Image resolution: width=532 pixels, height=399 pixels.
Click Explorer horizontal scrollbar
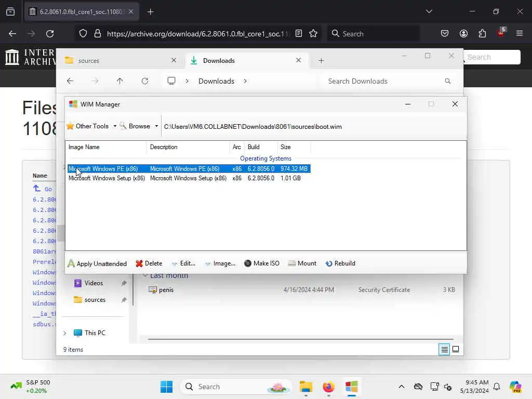click(301, 339)
